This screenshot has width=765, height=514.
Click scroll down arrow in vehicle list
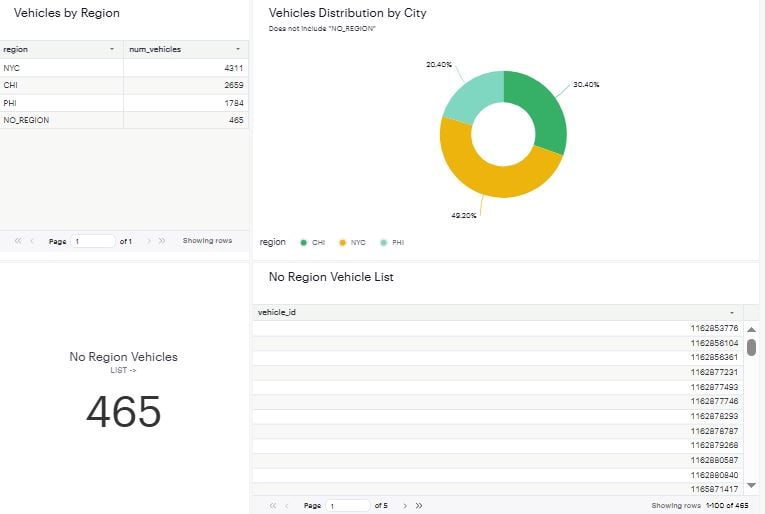(751, 485)
